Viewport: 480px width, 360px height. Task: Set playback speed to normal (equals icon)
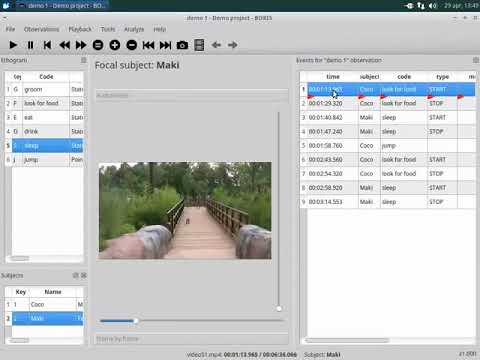(98, 45)
